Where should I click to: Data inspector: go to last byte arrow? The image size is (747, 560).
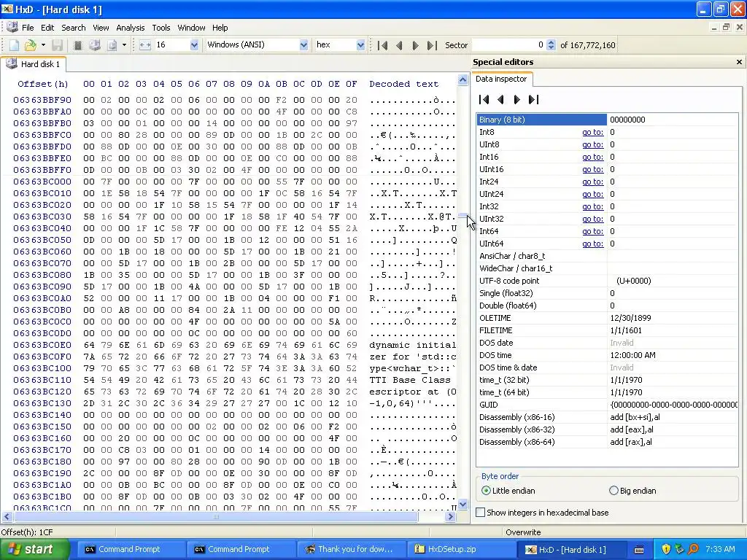533,99
